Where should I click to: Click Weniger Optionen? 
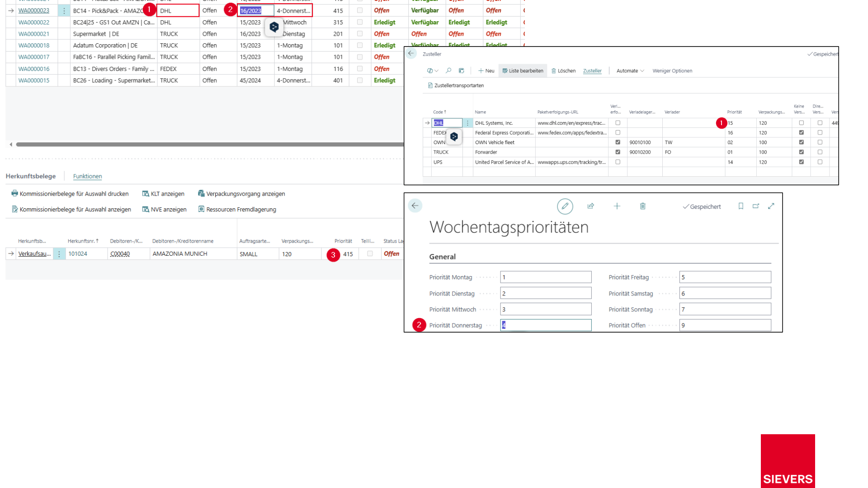tap(672, 70)
